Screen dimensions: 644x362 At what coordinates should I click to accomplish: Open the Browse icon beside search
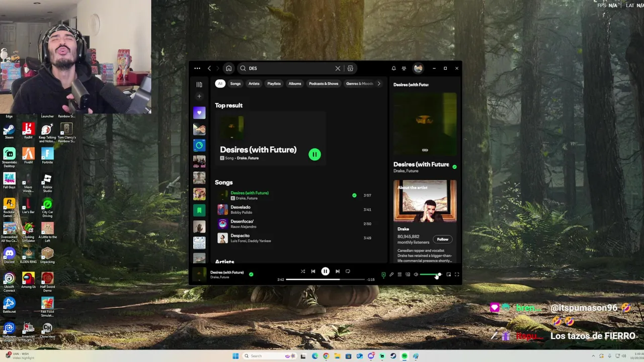pyautogui.click(x=350, y=68)
